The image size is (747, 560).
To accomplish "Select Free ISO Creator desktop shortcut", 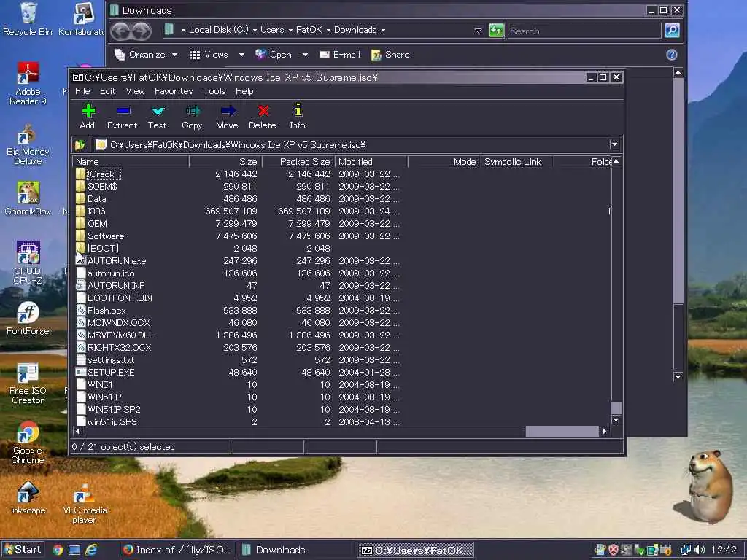I will click(x=28, y=384).
